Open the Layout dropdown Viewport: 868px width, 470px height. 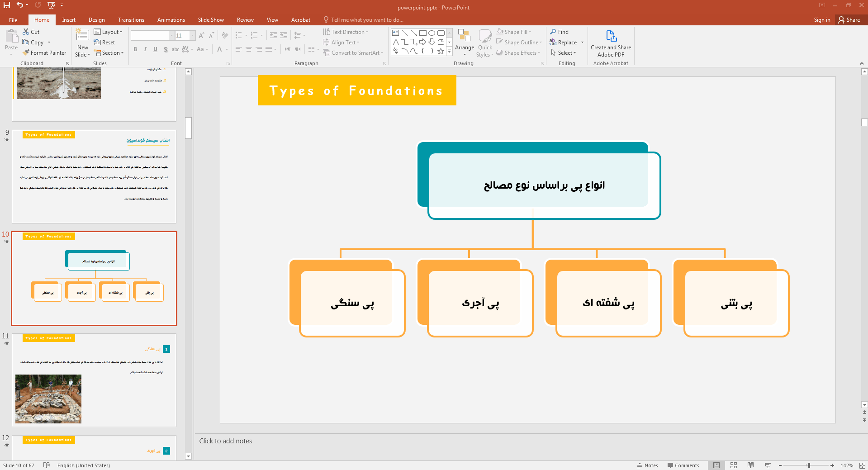[108, 32]
